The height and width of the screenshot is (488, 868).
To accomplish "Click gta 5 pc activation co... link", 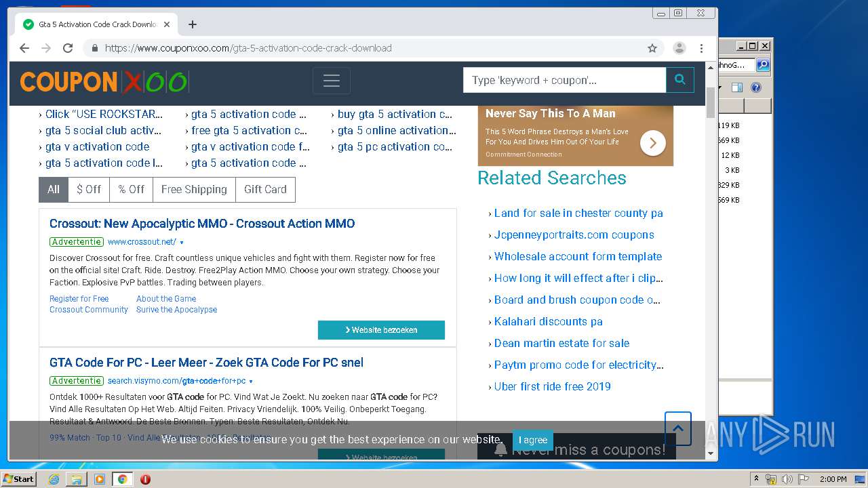I will [395, 146].
